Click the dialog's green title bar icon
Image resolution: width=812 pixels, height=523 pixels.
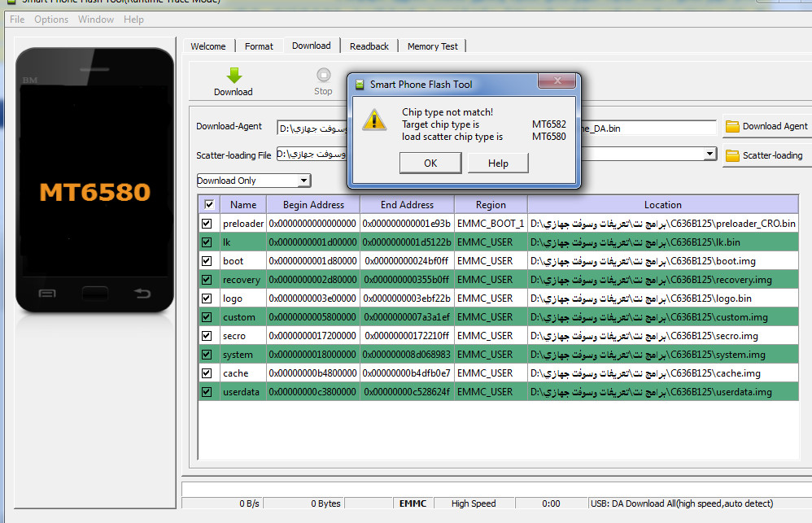pyautogui.click(x=360, y=85)
